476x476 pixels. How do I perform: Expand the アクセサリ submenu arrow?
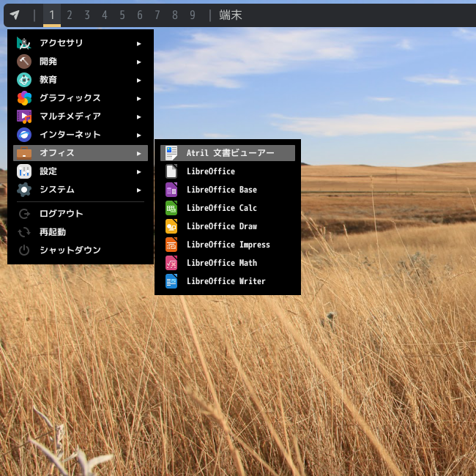pos(138,44)
